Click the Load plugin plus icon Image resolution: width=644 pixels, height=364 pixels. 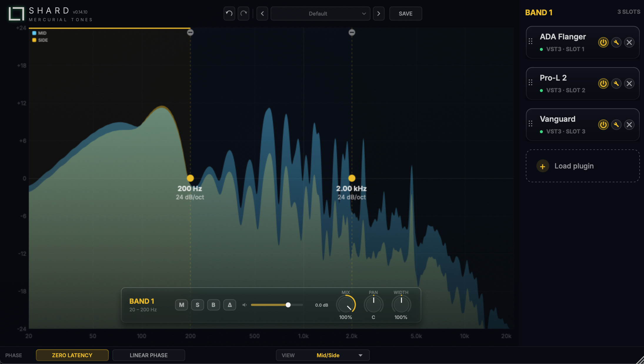[x=543, y=166]
